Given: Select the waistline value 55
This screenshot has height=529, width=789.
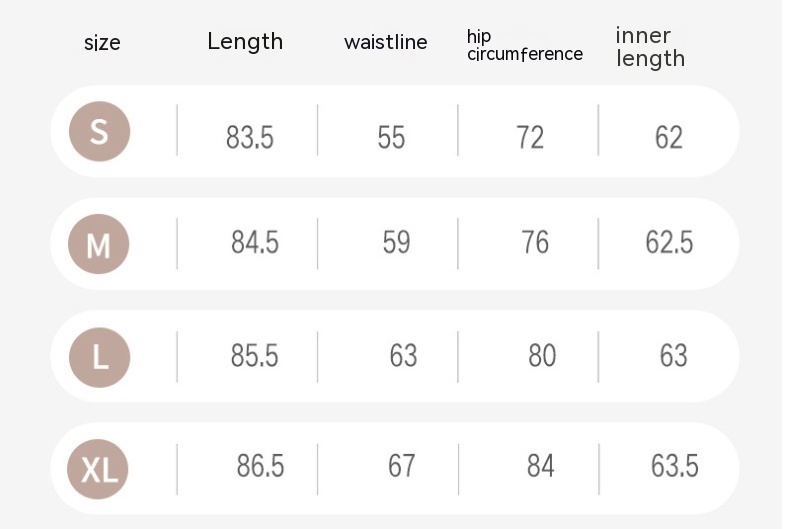Looking at the screenshot, I should coord(391,137).
